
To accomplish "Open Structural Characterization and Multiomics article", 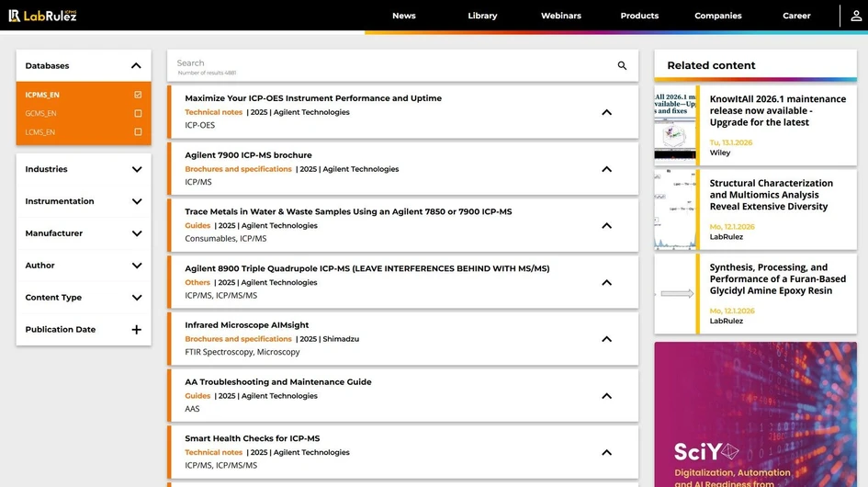I will (772, 195).
